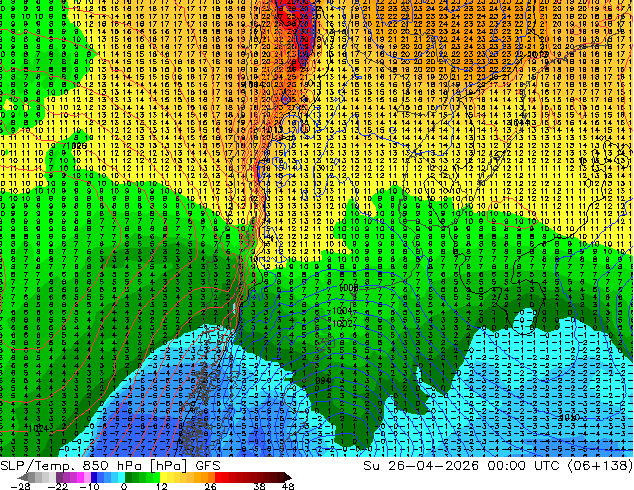This screenshot has height=490, width=634.
Task: Click the '1008' isobar label
Action: [349, 288]
